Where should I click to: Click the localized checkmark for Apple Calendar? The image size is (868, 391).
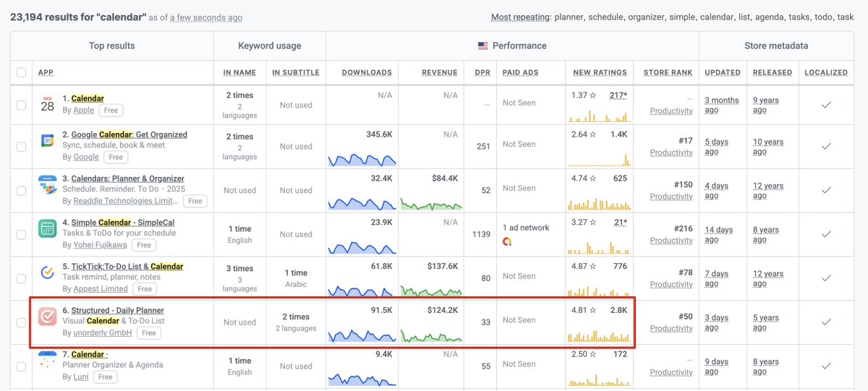[826, 105]
